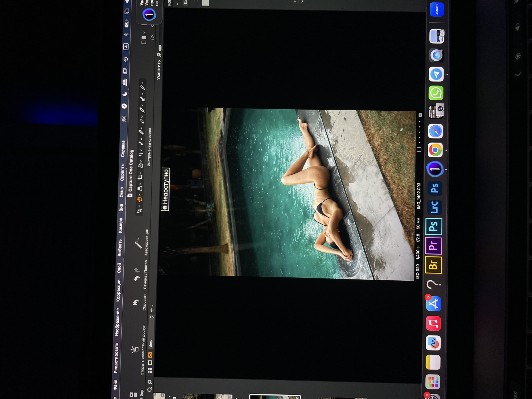Viewport: 532px width, 399px height.
Task: Launch Lightroom Classic from the Dock
Action: [434, 207]
